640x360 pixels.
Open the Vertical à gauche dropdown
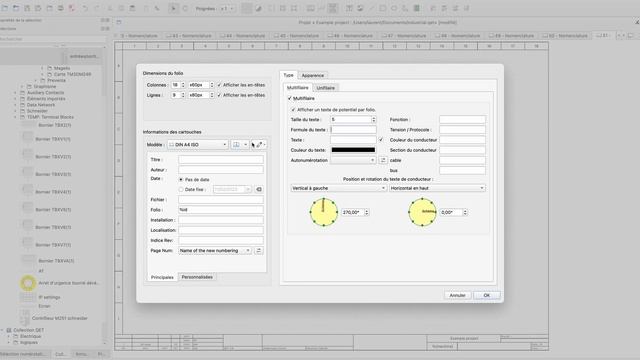[338, 188]
